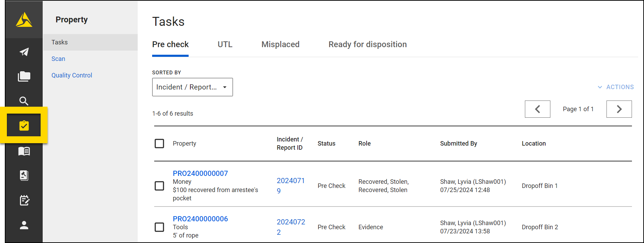Viewport: 644px width, 243px height.
Task: Check the checkbox for PRO2400000006
Action: pyautogui.click(x=159, y=227)
